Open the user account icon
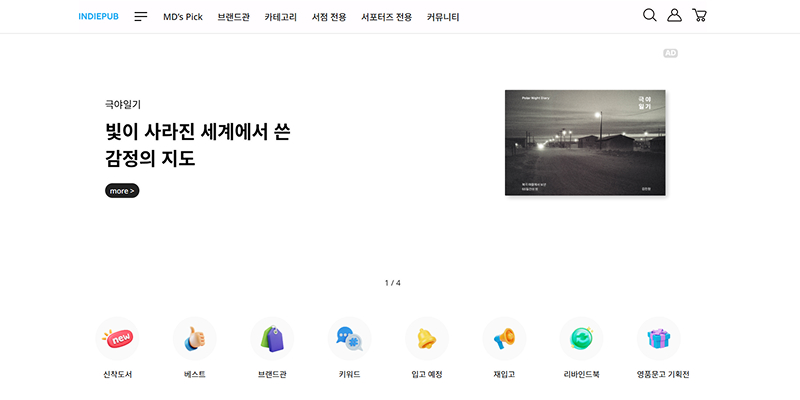The width and height of the screenshot is (800, 400). (x=675, y=15)
